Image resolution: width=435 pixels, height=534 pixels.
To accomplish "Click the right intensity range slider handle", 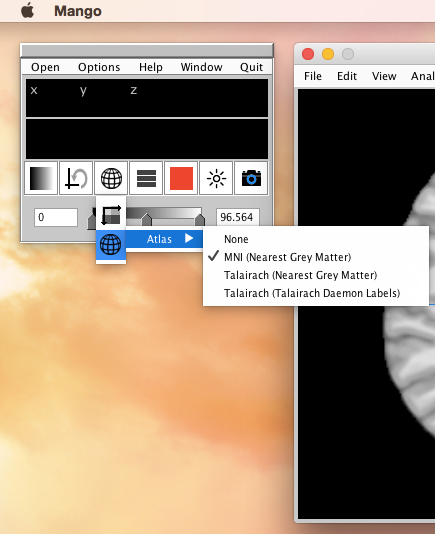I will (200, 220).
